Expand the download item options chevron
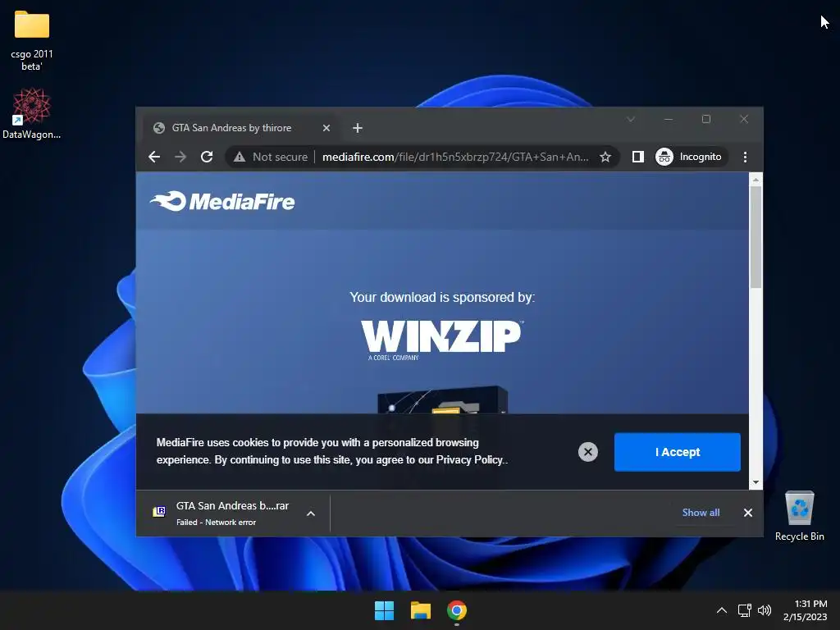 tap(311, 514)
